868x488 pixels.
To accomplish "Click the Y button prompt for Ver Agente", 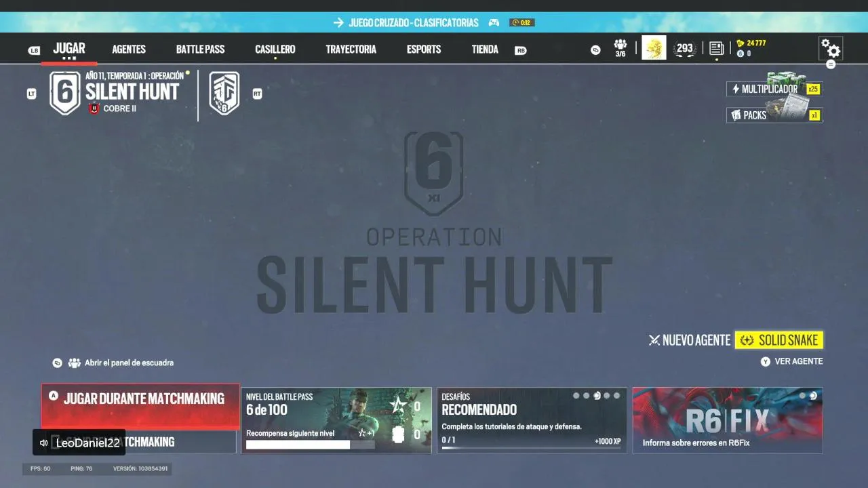I will pyautogui.click(x=766, y=362).
